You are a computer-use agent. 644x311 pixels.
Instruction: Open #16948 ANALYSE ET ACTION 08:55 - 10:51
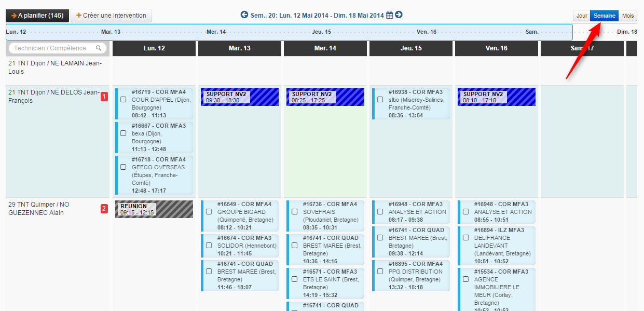[497, 212]
